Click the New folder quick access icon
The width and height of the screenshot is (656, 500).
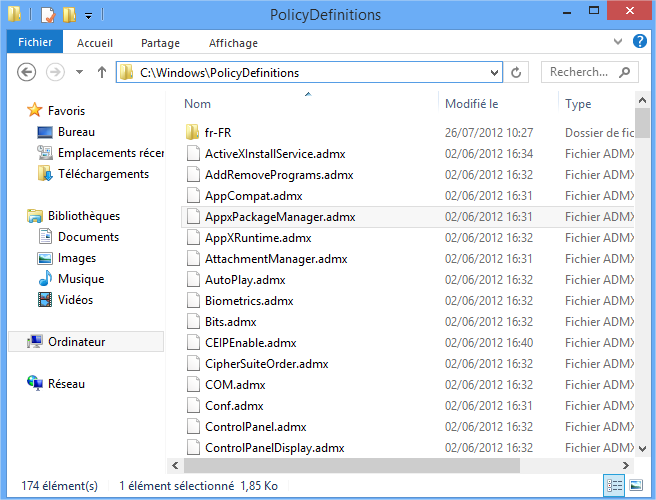point(69,15)
